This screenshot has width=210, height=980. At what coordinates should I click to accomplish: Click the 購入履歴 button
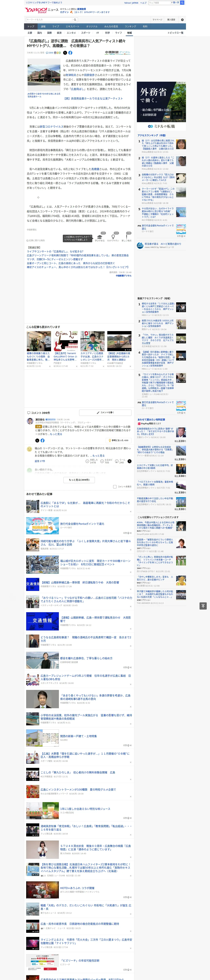[171, 19]
